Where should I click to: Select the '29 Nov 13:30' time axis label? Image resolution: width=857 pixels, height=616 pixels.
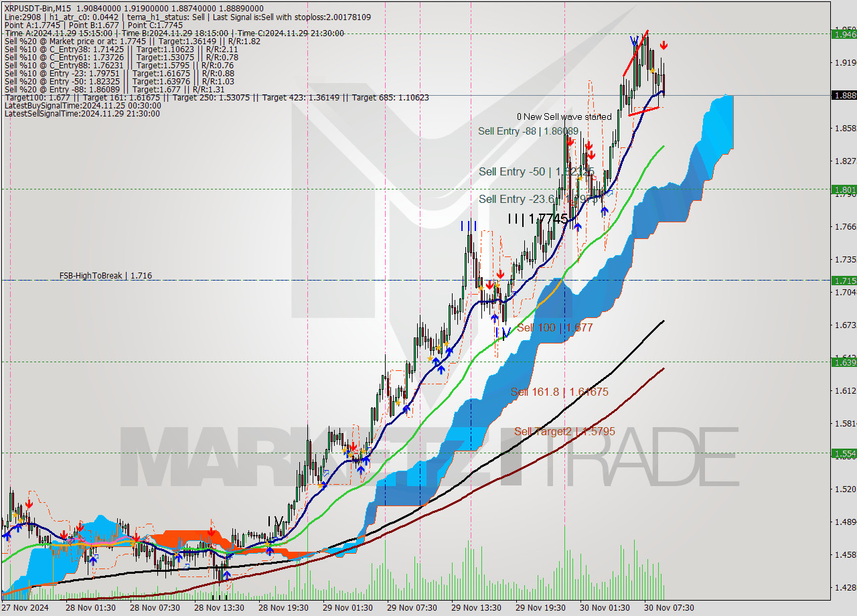476,607
